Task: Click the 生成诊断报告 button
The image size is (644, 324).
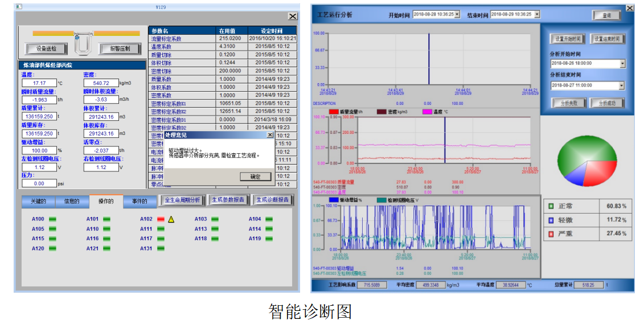Action: point(272,200)
